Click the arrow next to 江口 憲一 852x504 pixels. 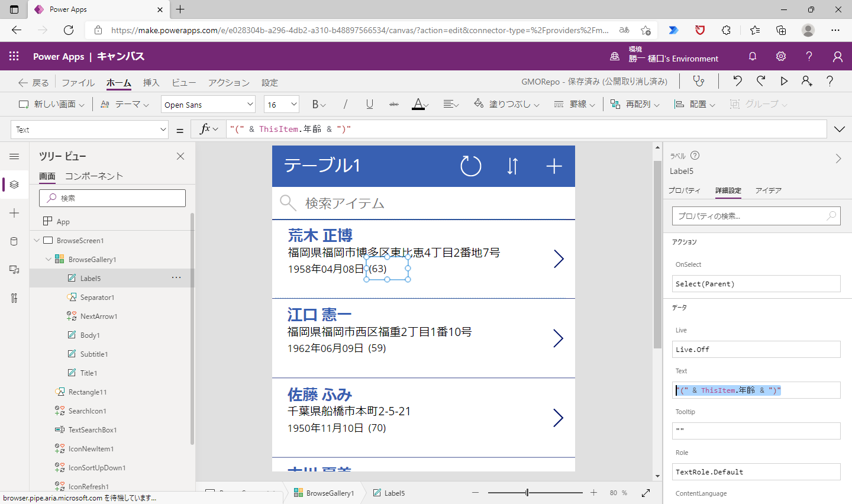559,338
